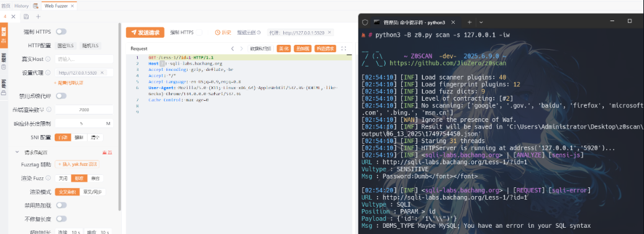Toggle the 禁用系统代理 switch

click(61, 96)
